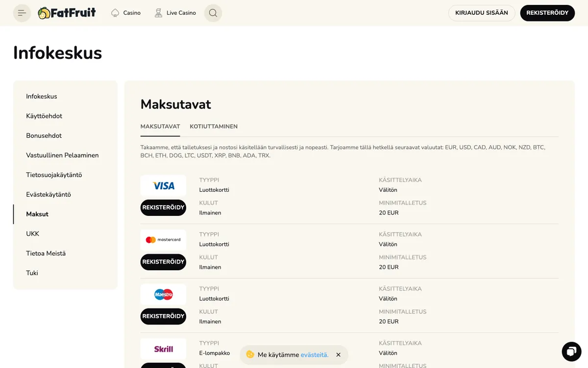Open Infokeskus in the sidebar

point(42,97)
